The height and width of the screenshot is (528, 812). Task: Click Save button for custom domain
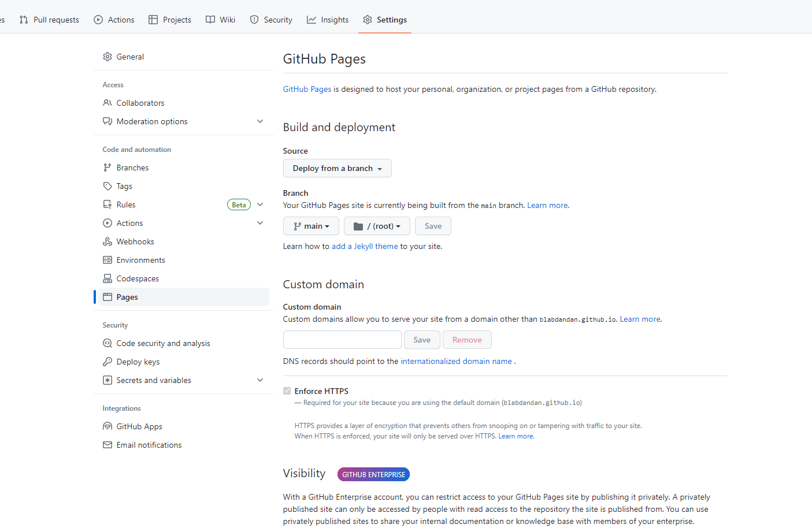point(422,340)
